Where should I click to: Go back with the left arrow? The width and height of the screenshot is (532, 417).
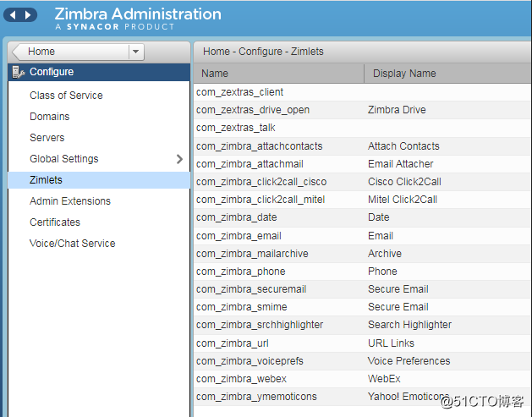pos(13,15)
